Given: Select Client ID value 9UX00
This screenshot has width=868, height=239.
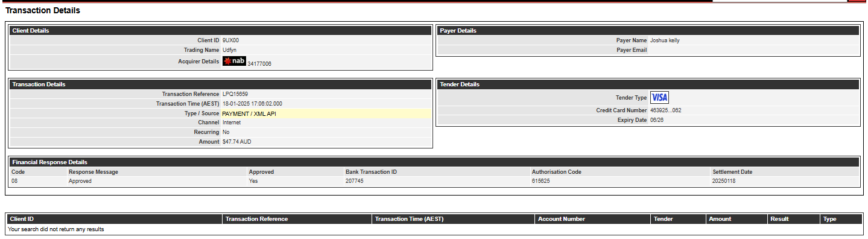Looking at the screenshot, I should pos(231,40).
